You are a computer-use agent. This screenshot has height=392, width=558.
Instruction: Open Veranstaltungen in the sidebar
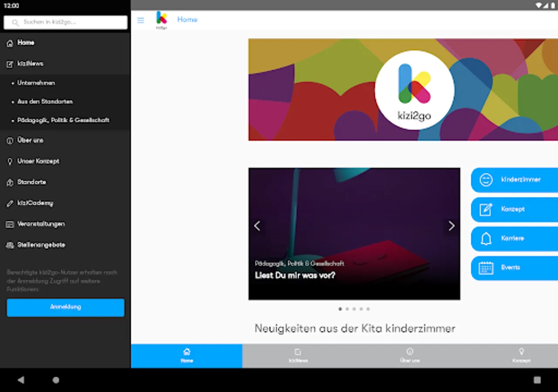[65, 224]
